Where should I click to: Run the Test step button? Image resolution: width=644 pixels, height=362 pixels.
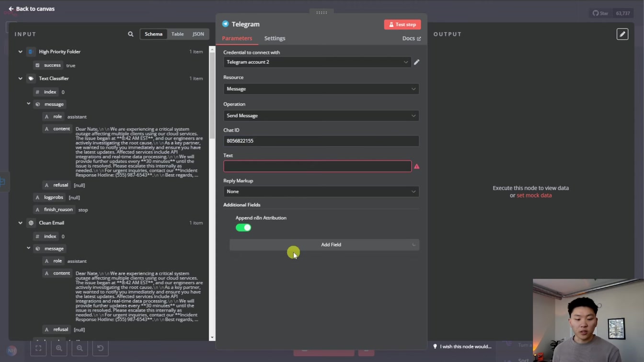[402, 24]
